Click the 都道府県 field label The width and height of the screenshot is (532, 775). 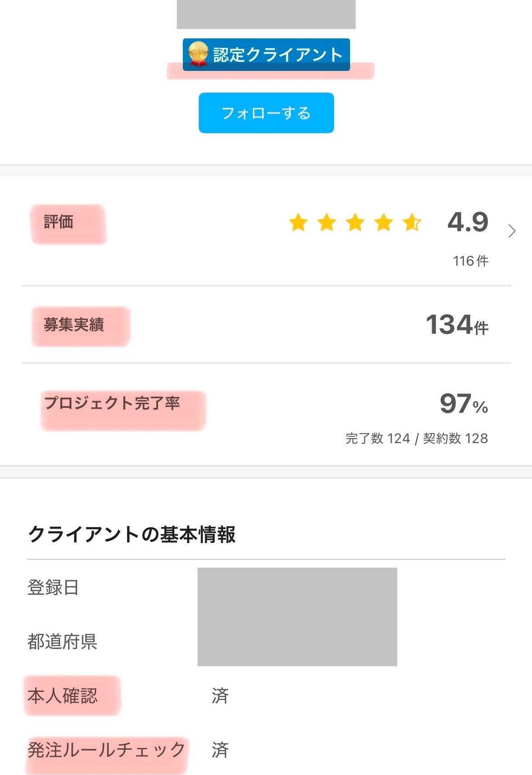point(62,641)
